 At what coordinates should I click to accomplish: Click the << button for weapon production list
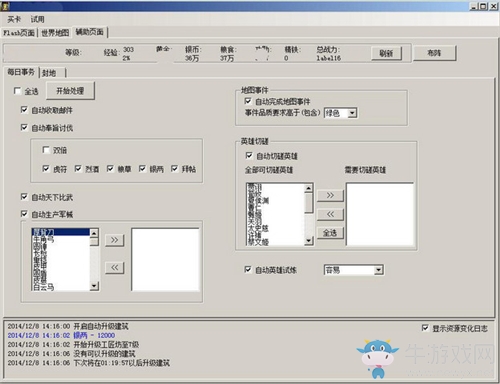coord(114,267)
